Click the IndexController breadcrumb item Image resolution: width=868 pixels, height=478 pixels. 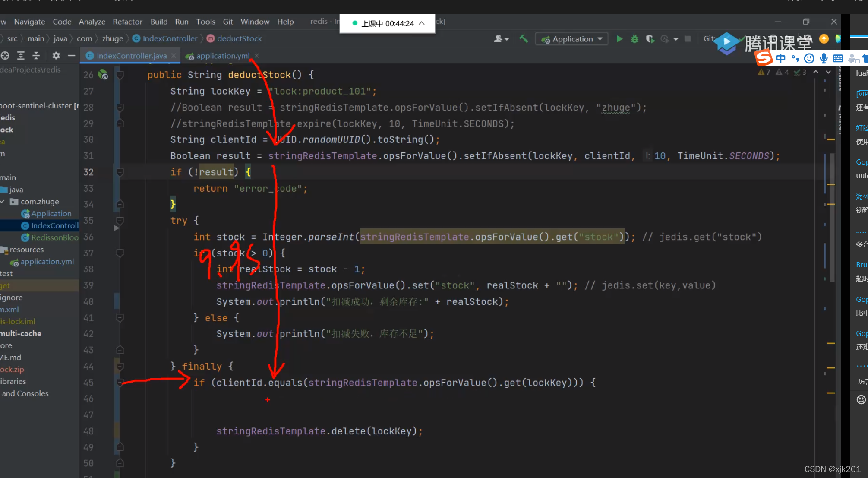click(169, 38)
